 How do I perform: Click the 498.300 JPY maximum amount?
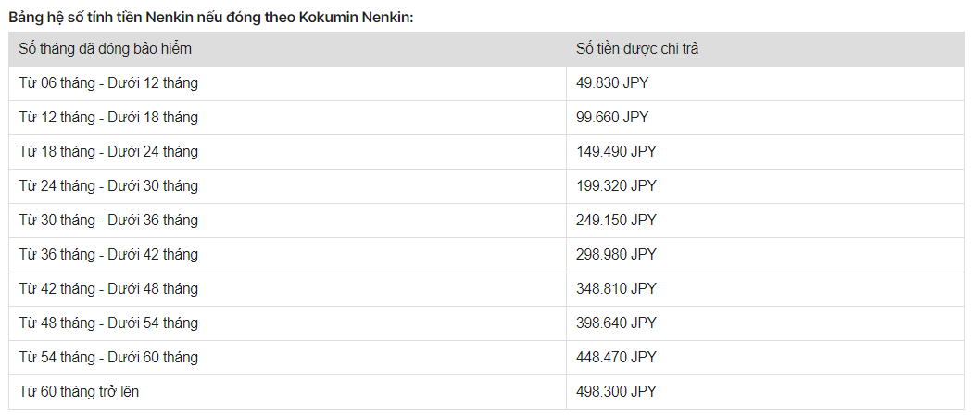tap(616, 392)
